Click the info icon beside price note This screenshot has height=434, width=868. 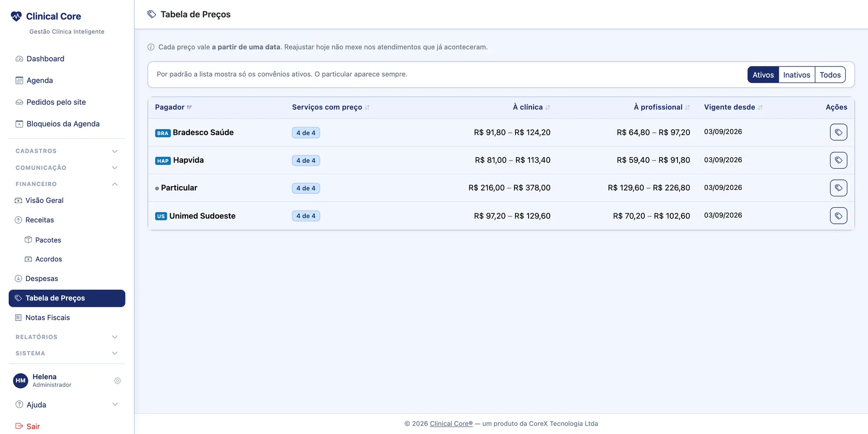tap(151, 47)
